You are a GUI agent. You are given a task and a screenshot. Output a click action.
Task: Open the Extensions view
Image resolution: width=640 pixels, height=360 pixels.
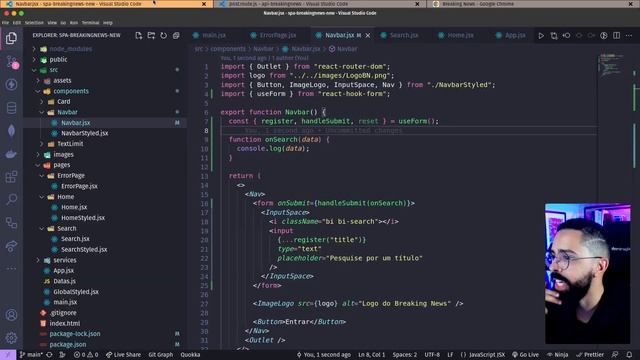pyautogui.click(x=11, y=177)
